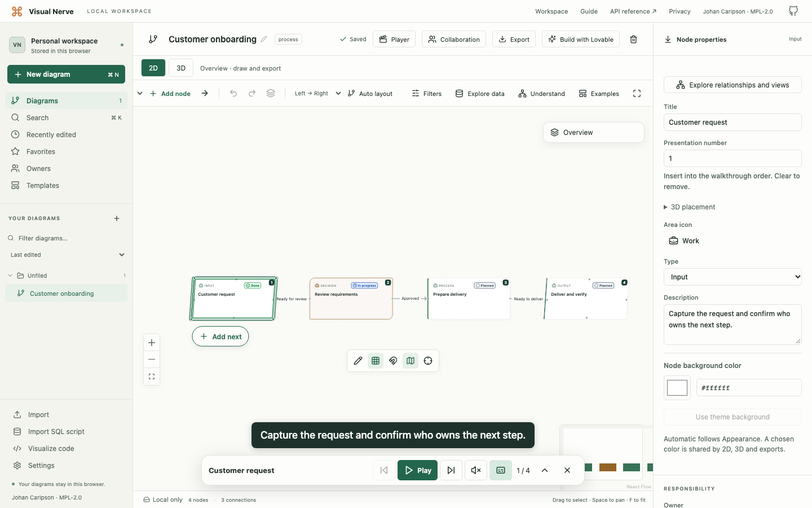812x508 pixels.
Task: Skip to the next step in the player
Action: pos(451,470)
